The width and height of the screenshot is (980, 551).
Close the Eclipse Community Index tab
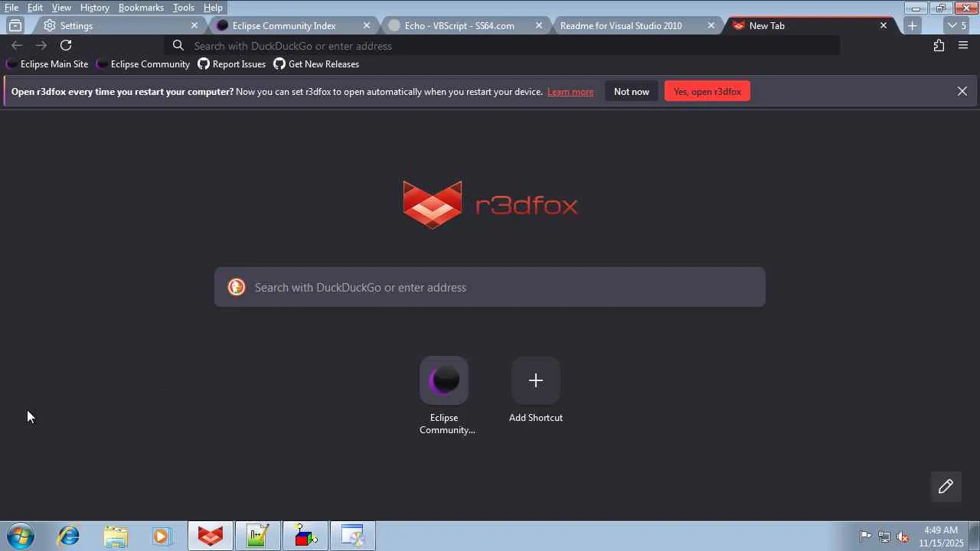click(367, 25)
